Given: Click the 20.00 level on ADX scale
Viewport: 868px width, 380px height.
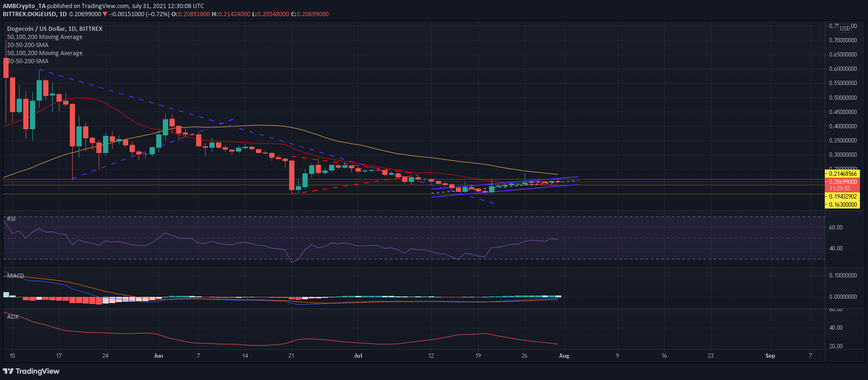Looking at the screenshot, I should [x=836, y=346].
